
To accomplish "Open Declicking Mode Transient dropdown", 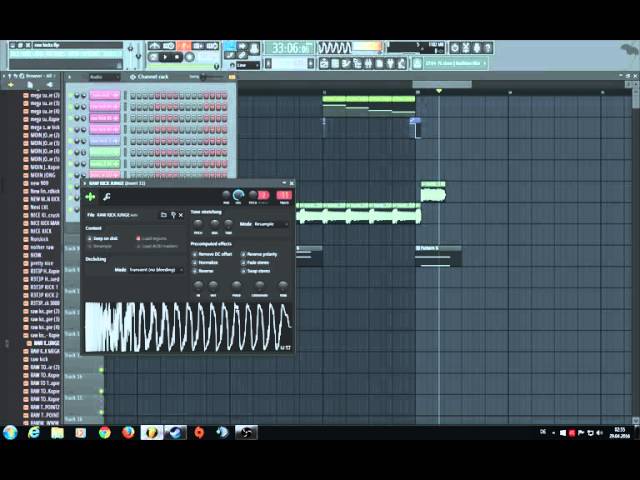I will 156,270.
